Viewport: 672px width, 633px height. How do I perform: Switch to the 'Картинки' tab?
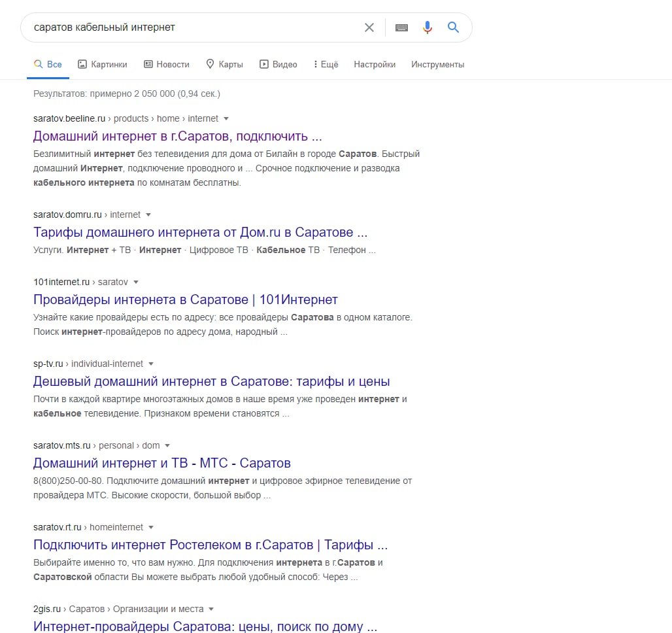(x=103, y=64)
